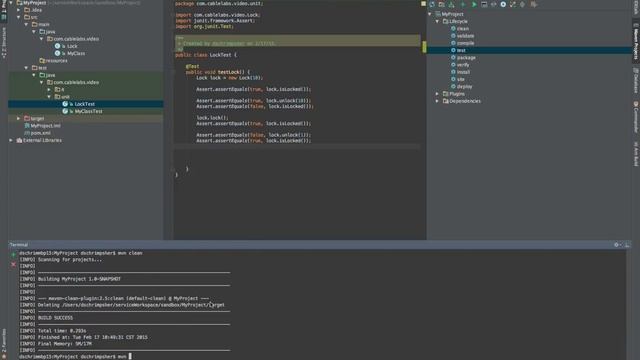
Task: Expand the Dependencies node
Action: (438, 101)
